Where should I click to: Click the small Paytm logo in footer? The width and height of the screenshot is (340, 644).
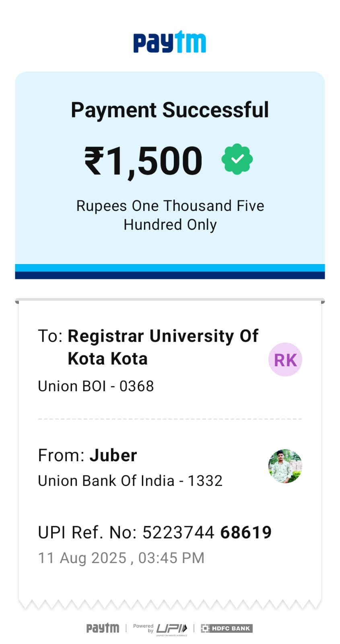103,628
